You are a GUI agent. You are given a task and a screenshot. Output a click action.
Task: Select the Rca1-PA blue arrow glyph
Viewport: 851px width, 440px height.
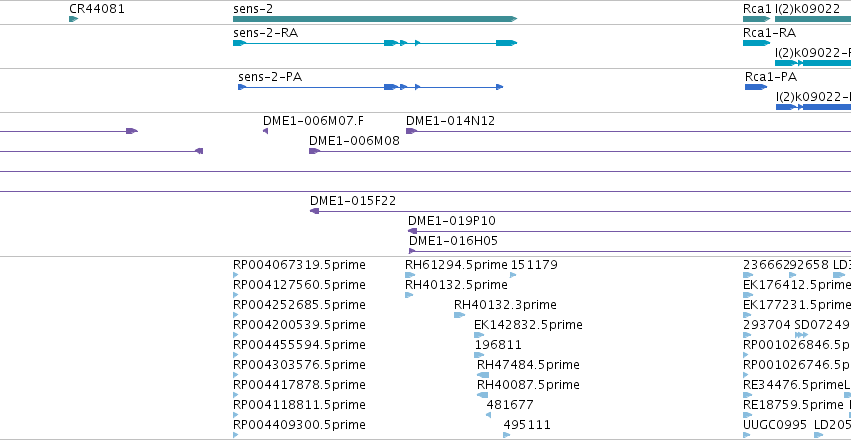(x=756, y=87)
